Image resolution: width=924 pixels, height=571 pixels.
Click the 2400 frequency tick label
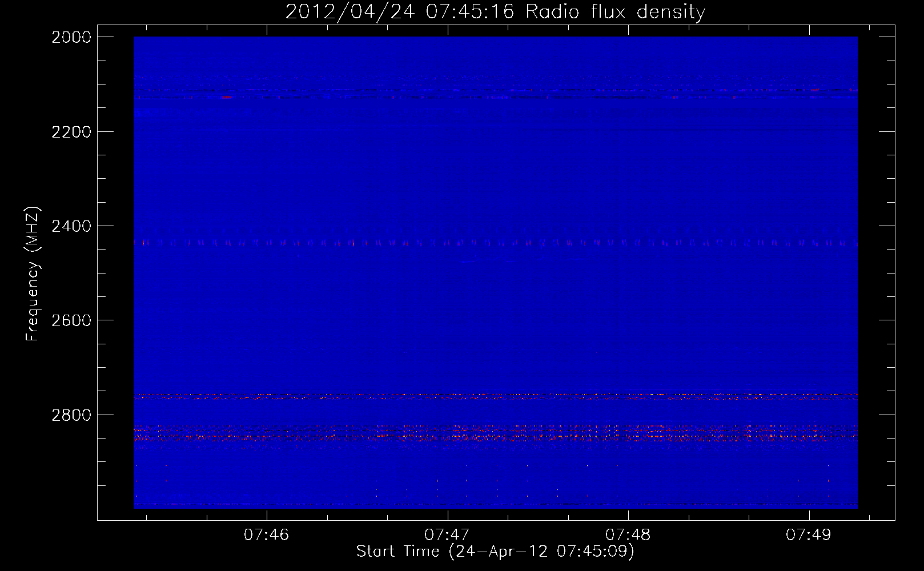71,226
